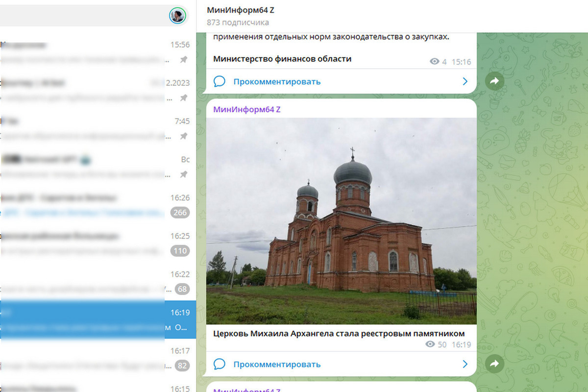Click the views eye icon next to 4

(x=434, y=62)
